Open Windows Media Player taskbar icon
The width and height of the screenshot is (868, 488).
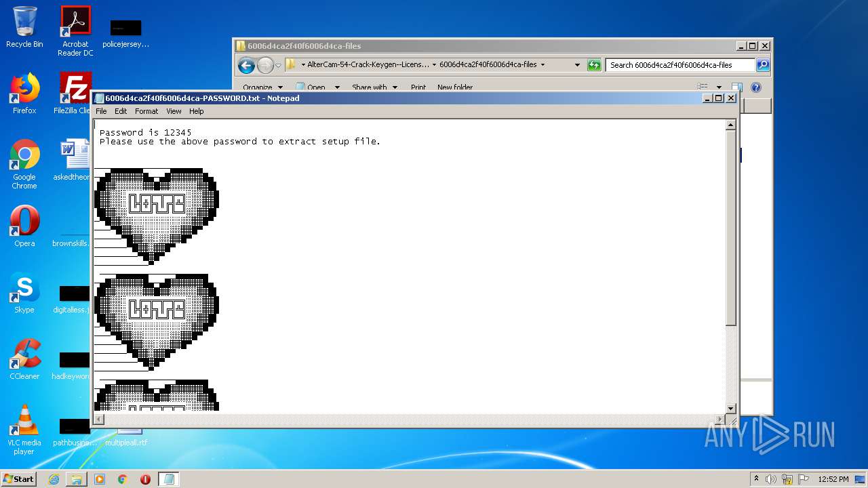coord(100,479)
